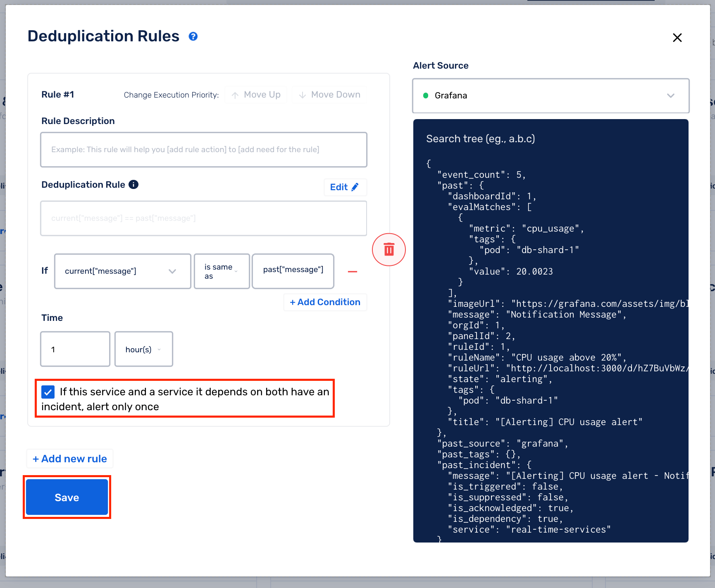This screenshot has width=715, height=588.
Task: Open the Deduplication Rules help icon
Action: [193, 36]
